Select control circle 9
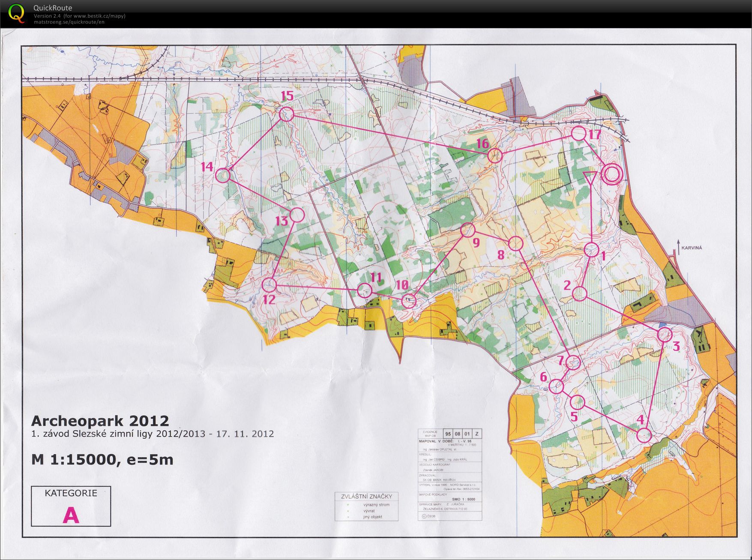Screen dimensions: 752x560 [x=467, y=230]
